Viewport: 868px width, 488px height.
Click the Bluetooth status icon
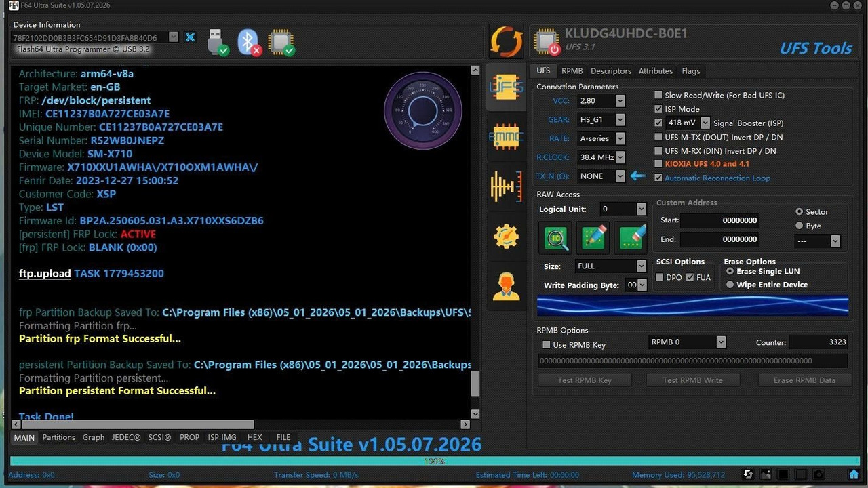point(249,41)
